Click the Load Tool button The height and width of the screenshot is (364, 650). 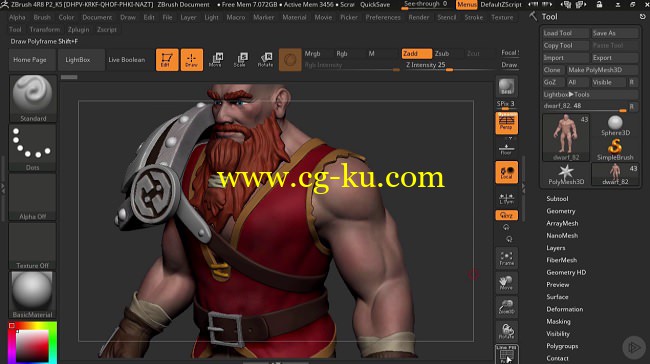click(x=565, y=33)
